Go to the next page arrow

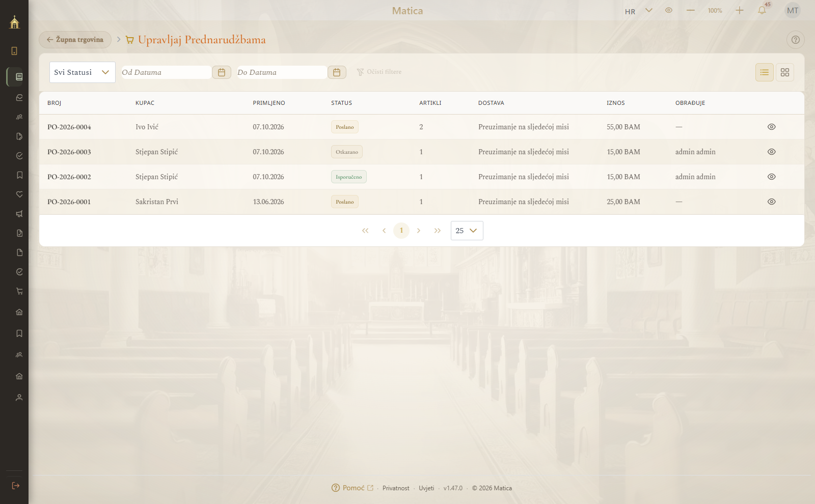point(419,231)
